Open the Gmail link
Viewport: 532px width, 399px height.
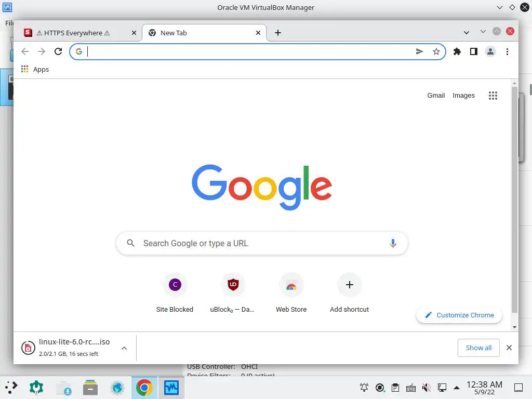[436, 96]
